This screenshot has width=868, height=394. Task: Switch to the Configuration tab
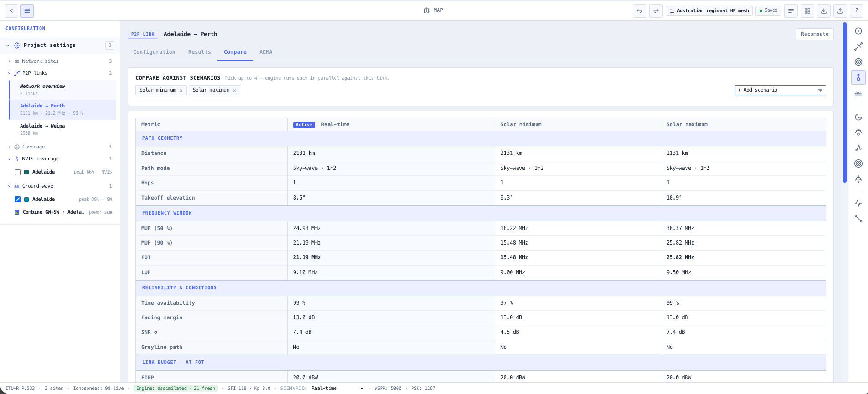[x=154, y=52]
